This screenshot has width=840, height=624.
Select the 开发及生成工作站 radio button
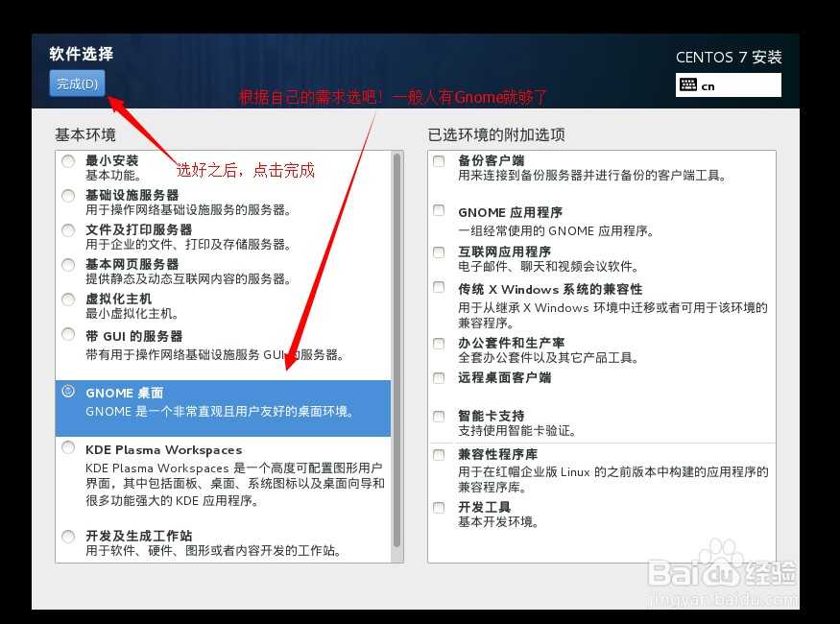68,536
